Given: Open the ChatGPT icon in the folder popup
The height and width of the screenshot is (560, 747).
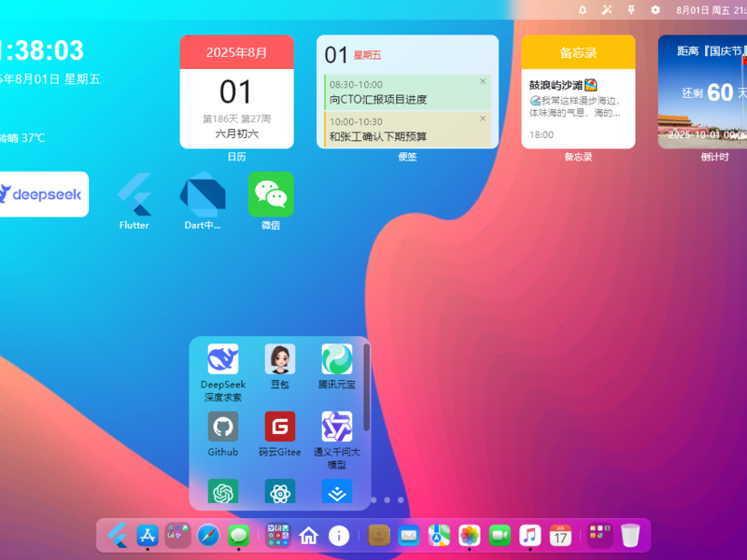Looking at the screenshot, I should tap(223, 492).
